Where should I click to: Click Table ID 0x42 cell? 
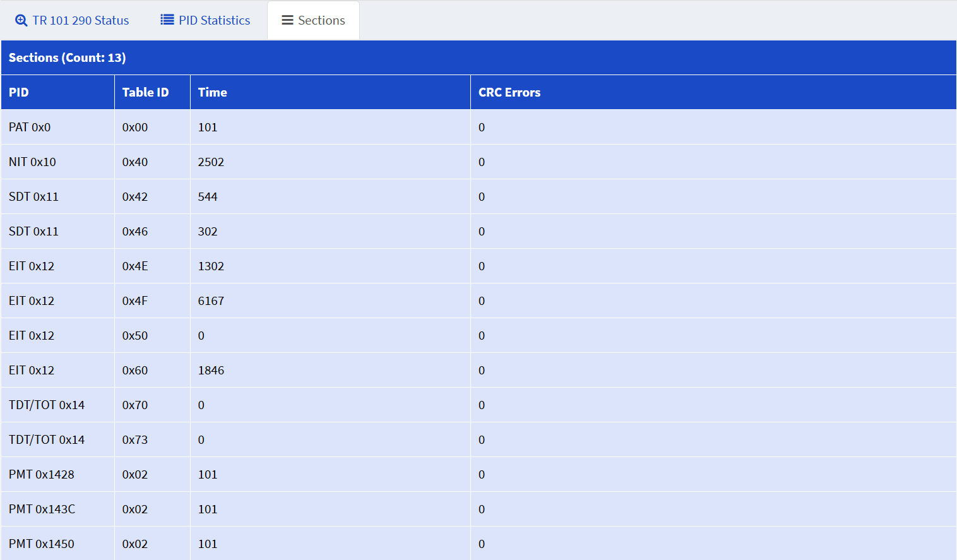click(x=152, y=196)
